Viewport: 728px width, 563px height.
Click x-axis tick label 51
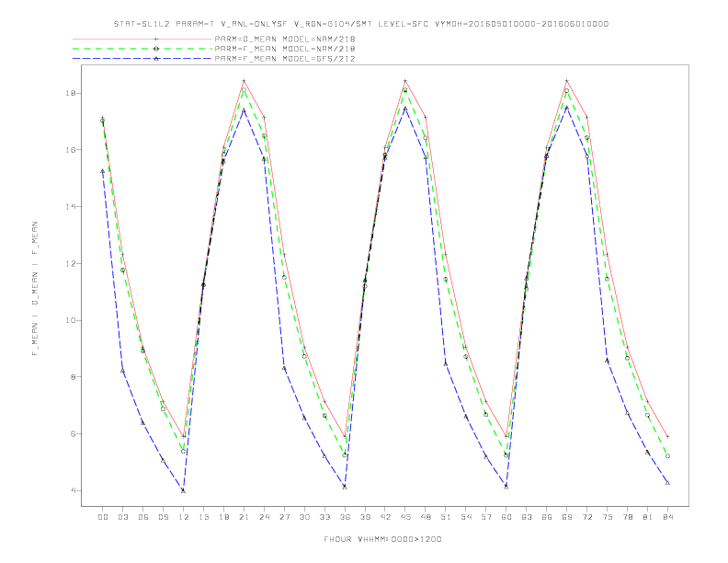coord(446,517)
